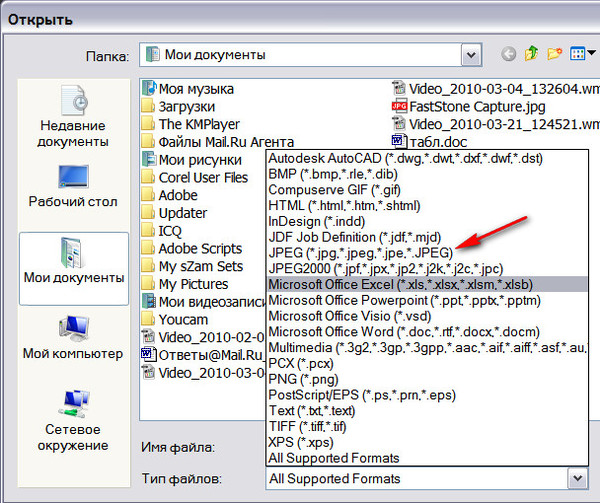Select Video_2010-03-04_132604 file

(x=496, y=88)
